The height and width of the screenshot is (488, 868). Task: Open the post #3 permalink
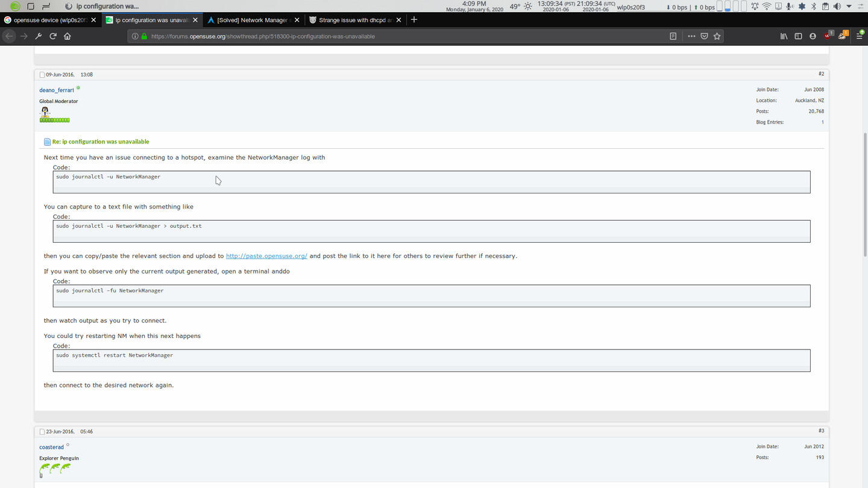coord(821,431)
